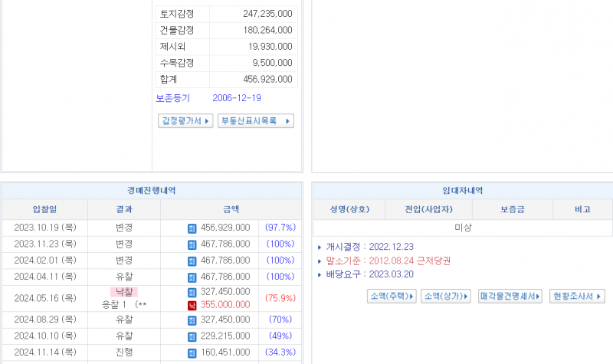Open the 현황조사서 survey report
This screenshot has height=364, width=613.
click(578, 296)
